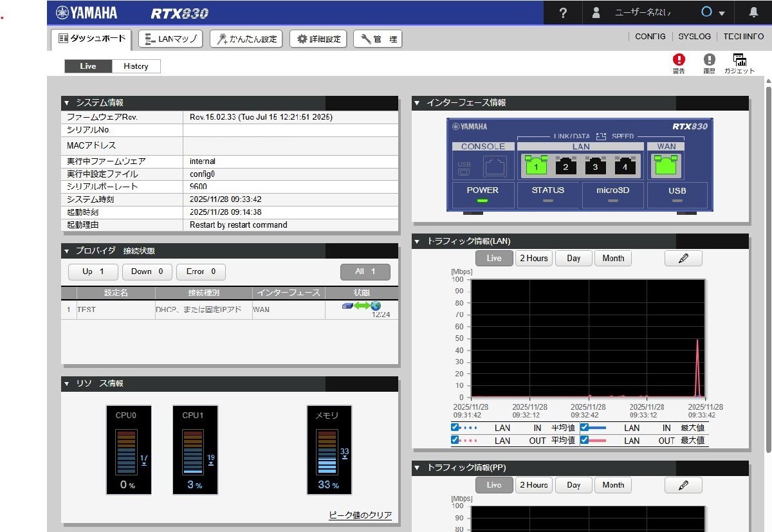
Task: Click pencil edit icon in LAN traffic panel
Action: (x=683, y=258)
